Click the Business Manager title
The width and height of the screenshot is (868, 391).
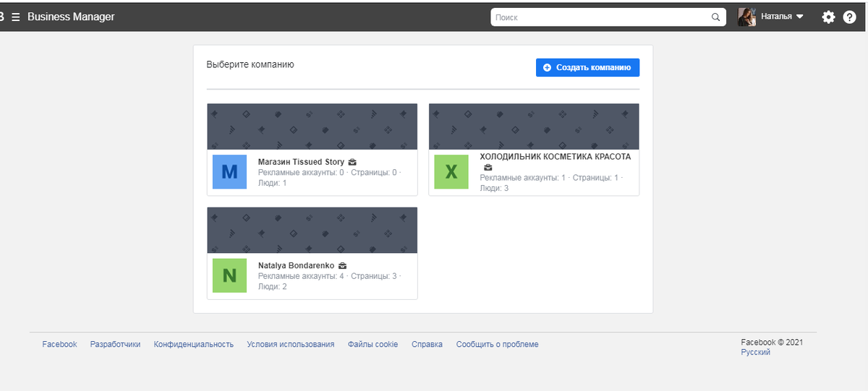coord(71,17)
